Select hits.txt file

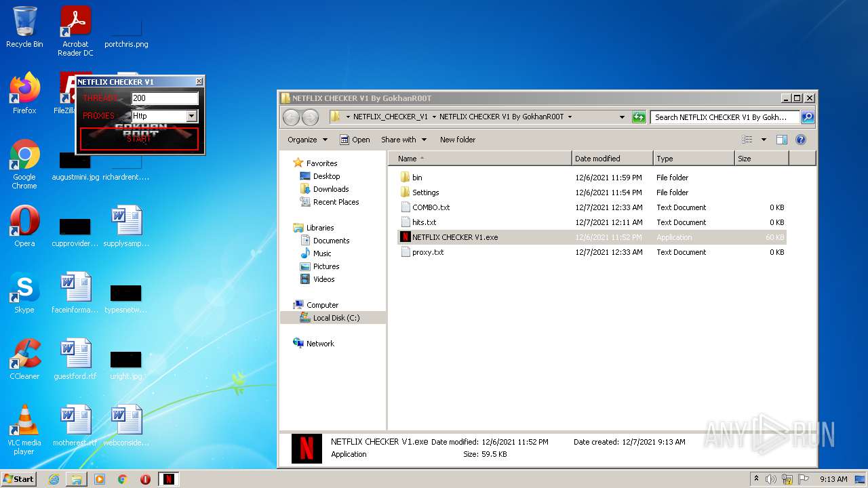pyautogui.click(x=593, y=222)
